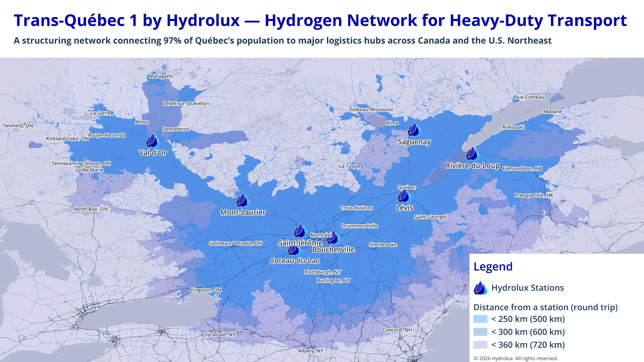Click the Matane map label
The image size is (644, 362).
553,112
